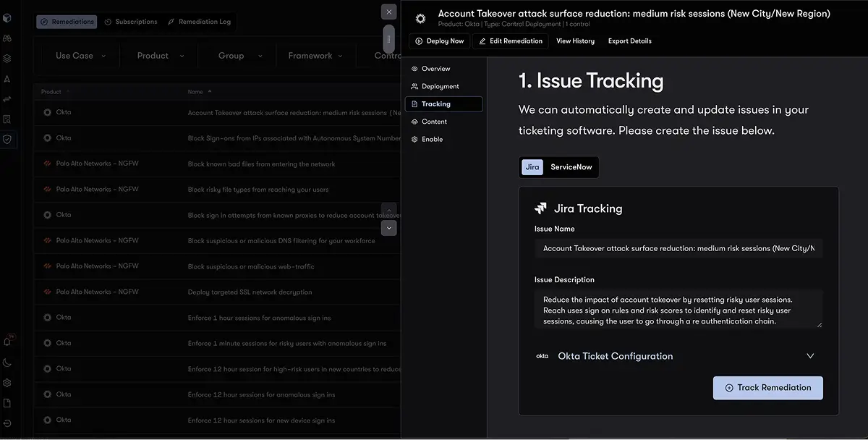The width and height of the screenshot is (868, 440).
Task: Open the Group filter dropdown
Action: 241,56
